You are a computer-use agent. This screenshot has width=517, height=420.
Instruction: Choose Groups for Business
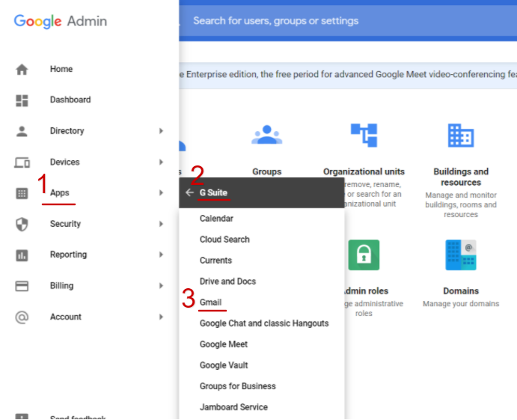(237, 386)
